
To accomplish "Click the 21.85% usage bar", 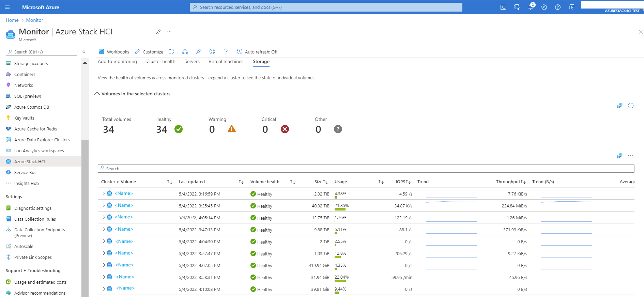I will [340, 209].
